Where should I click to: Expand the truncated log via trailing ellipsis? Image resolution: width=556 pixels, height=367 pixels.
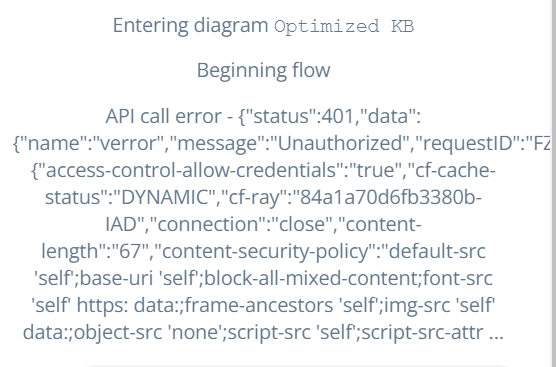click(496, 333)
